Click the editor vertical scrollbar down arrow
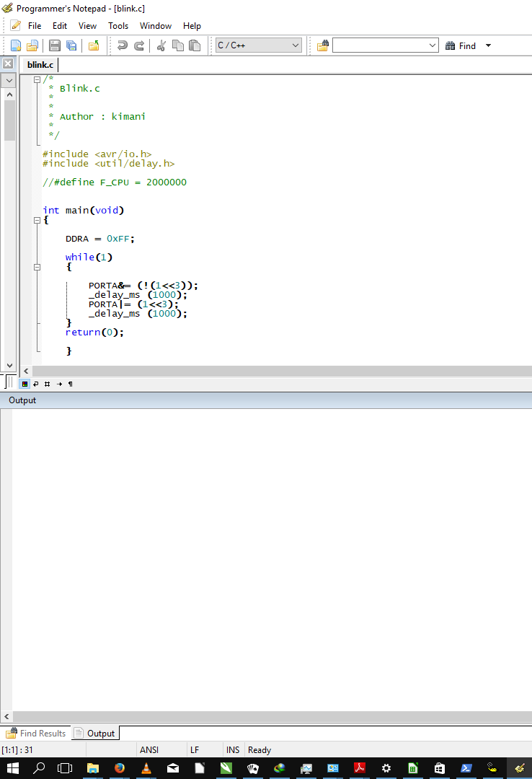532x779 pixels. [9, 365]
